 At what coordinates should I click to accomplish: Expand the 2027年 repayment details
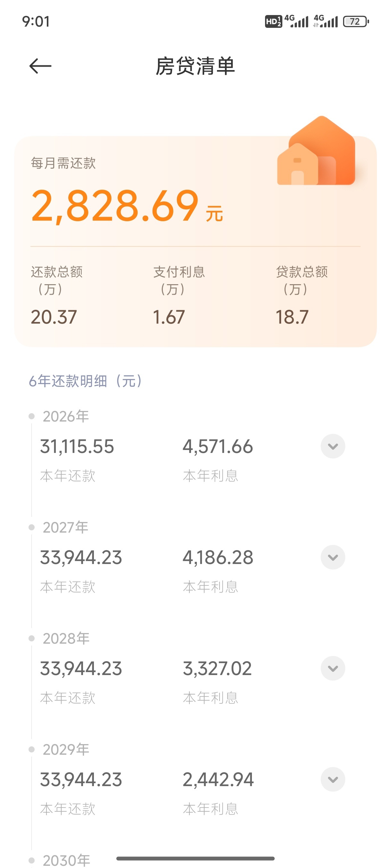pos(333,557)
